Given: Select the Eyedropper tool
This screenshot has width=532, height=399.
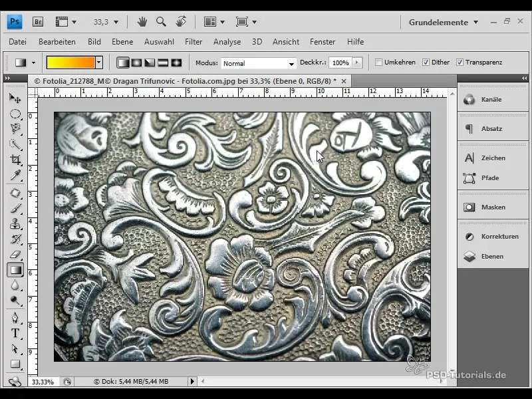Looking at the screenshot, I should coord(15,175).
